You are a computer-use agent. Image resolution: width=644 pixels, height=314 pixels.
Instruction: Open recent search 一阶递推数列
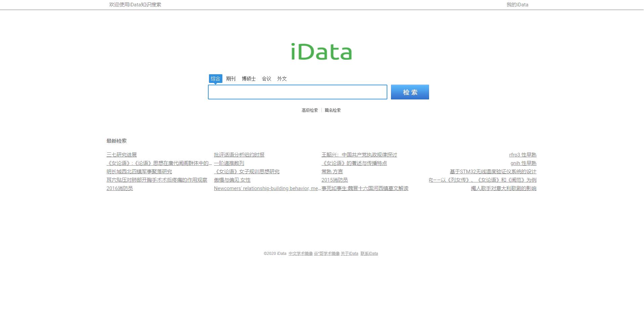[229, 163]
